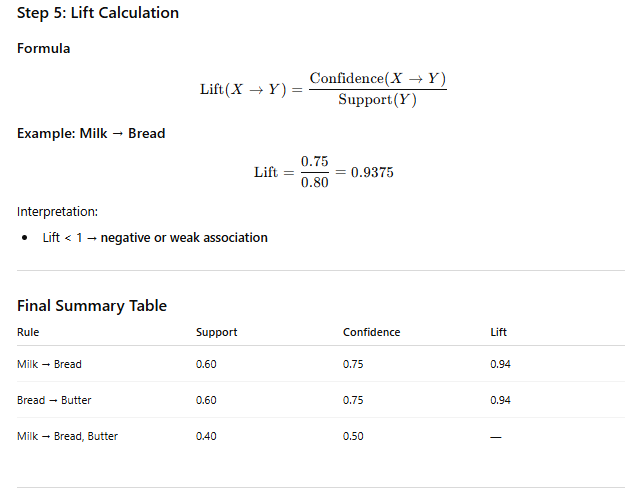
Task: Select the "Bread → Butter" rule cell
Action: 52,400
